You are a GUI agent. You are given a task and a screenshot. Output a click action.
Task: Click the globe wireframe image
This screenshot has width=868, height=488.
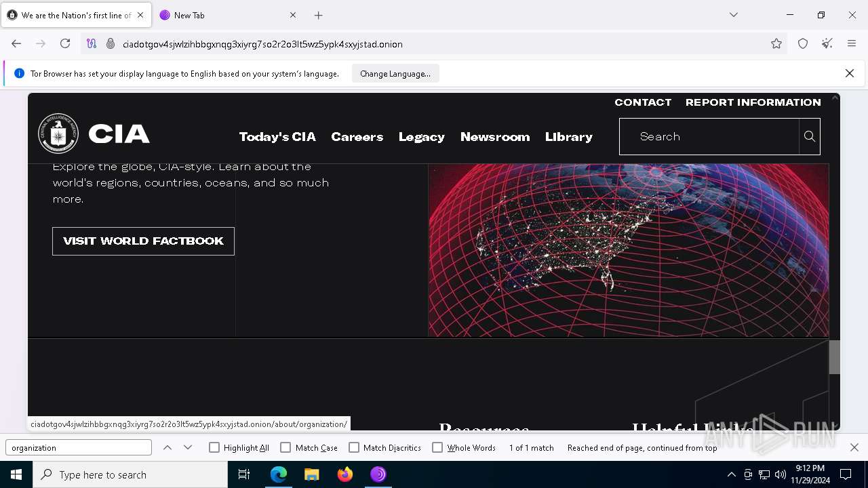click(x=628, y=250)
